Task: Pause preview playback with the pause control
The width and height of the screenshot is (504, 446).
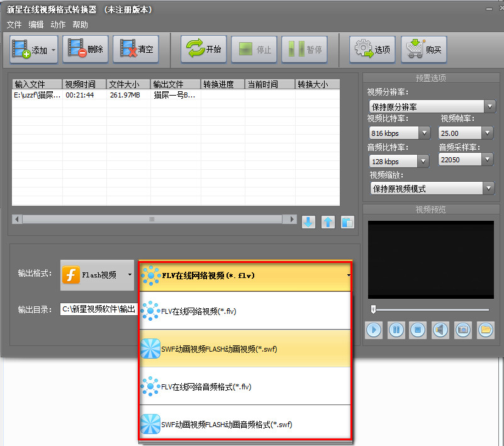Action: (395, 330)
